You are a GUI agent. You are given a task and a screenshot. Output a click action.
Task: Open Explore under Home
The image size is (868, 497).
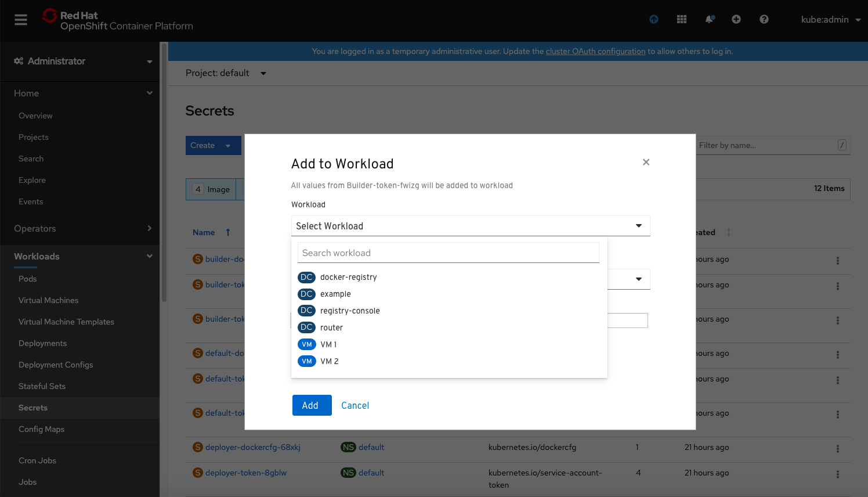[x=32, y=180]
